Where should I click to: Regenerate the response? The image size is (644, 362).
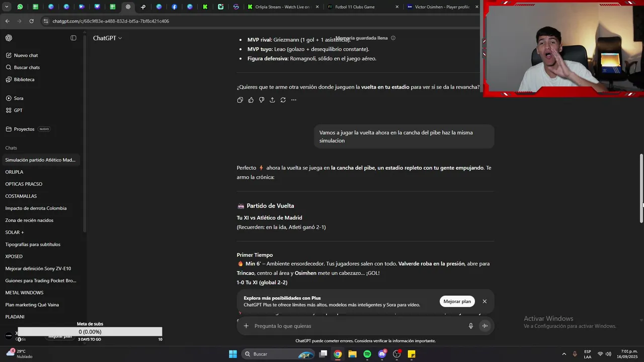pos(283,100)
